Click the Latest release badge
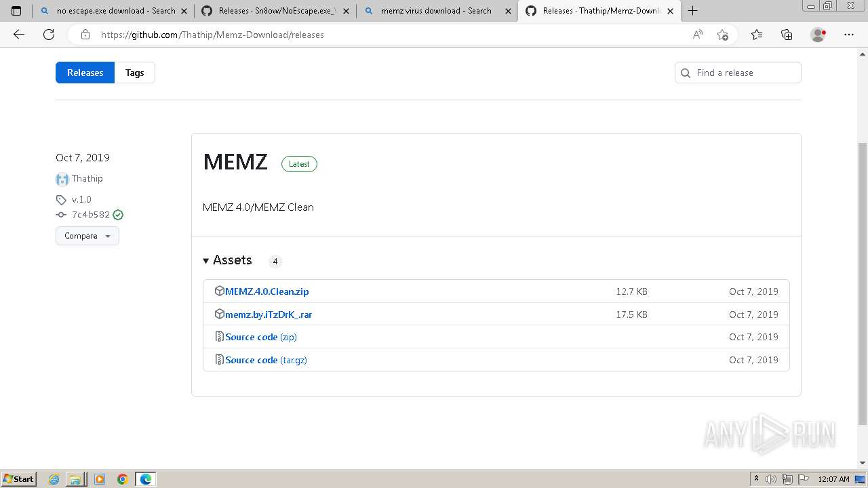The width and height of the screenshot is (868, 488). (299, 164)
